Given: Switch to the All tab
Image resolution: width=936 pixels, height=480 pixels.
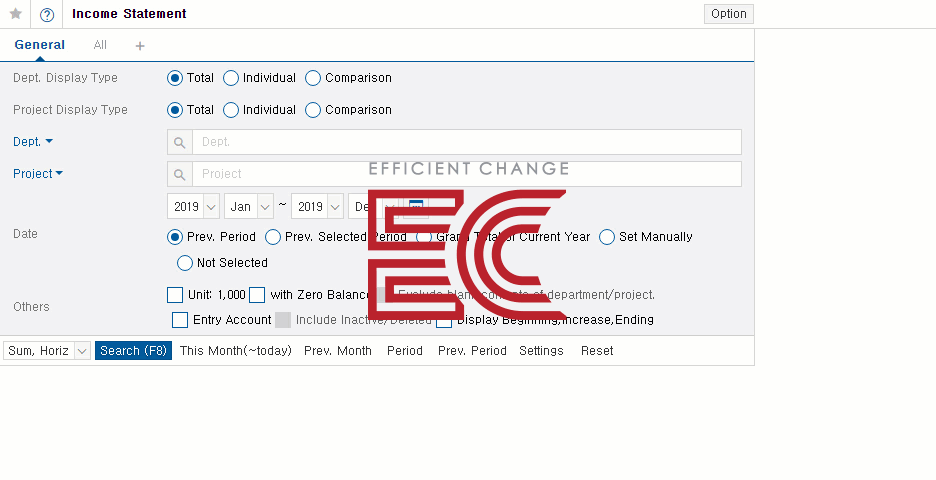Looking at the screenshot, I should 100,45.
